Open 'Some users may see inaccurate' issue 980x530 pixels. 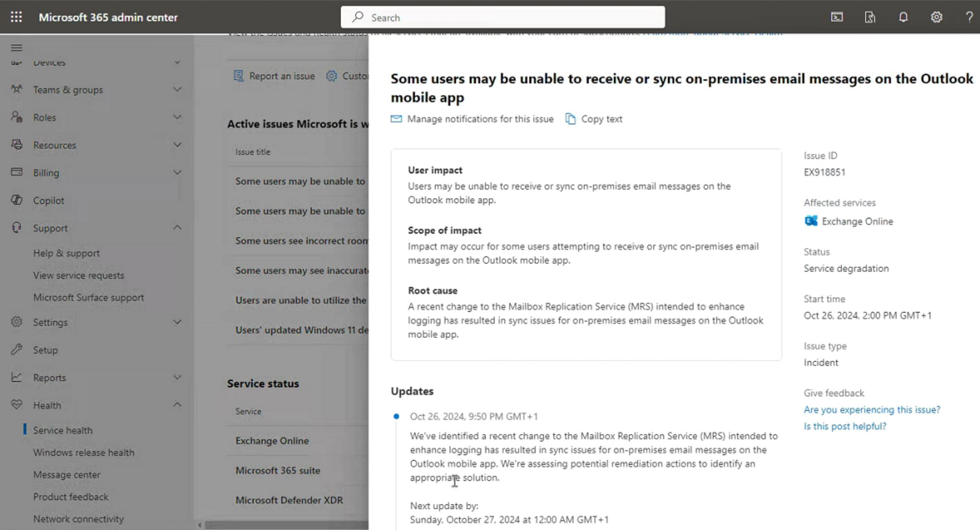[301, 270]
